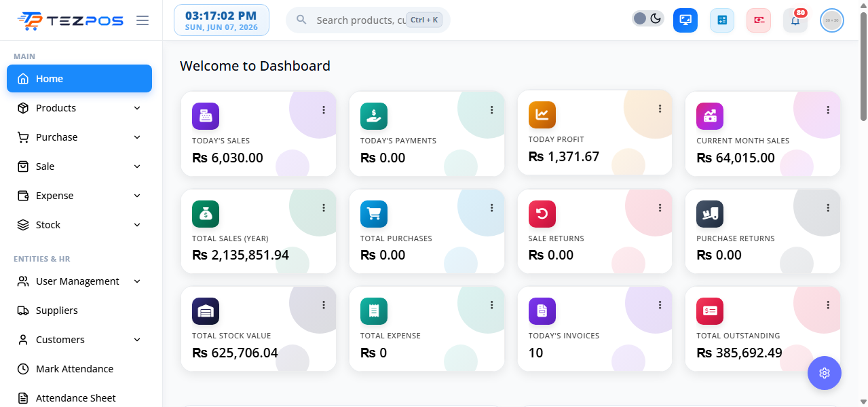Expand Customers submenu chevron

tap(137, 340)
